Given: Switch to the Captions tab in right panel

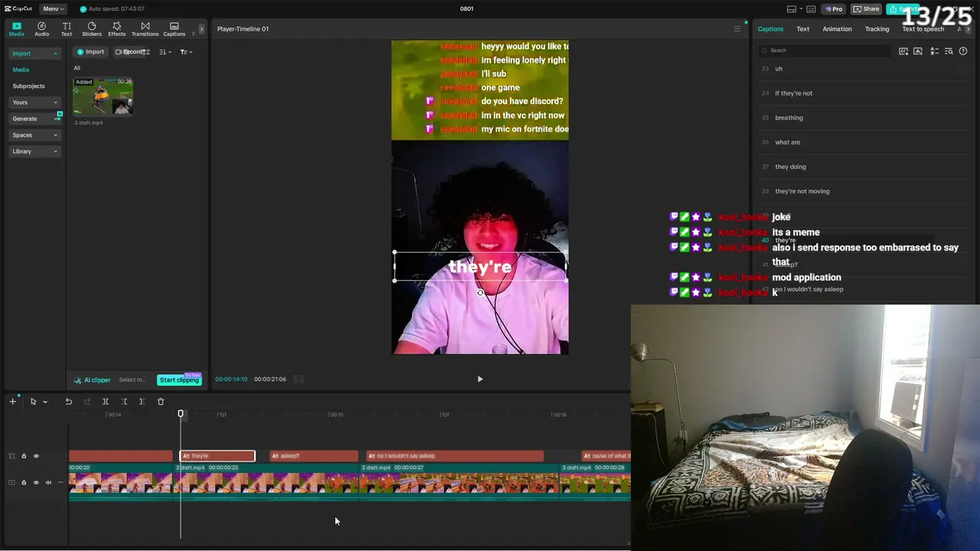Looking at the screenshot, I should pyautogui.click(x=770, y=29).
